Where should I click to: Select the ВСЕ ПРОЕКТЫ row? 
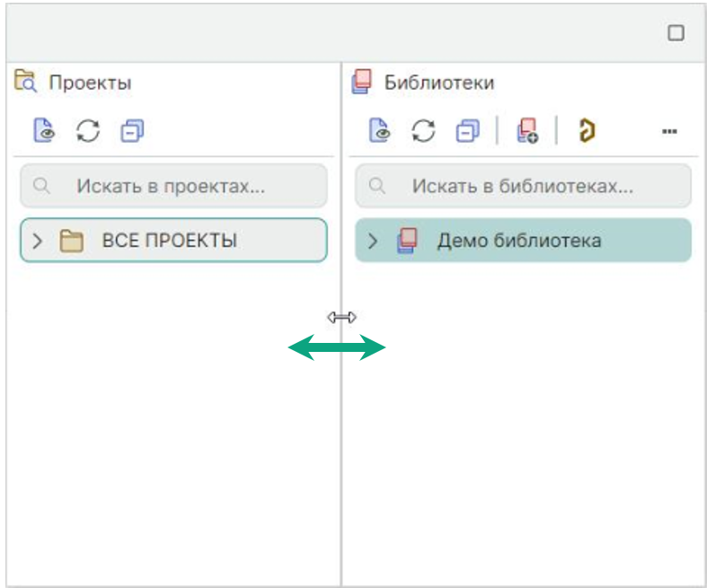click(173, 241)
